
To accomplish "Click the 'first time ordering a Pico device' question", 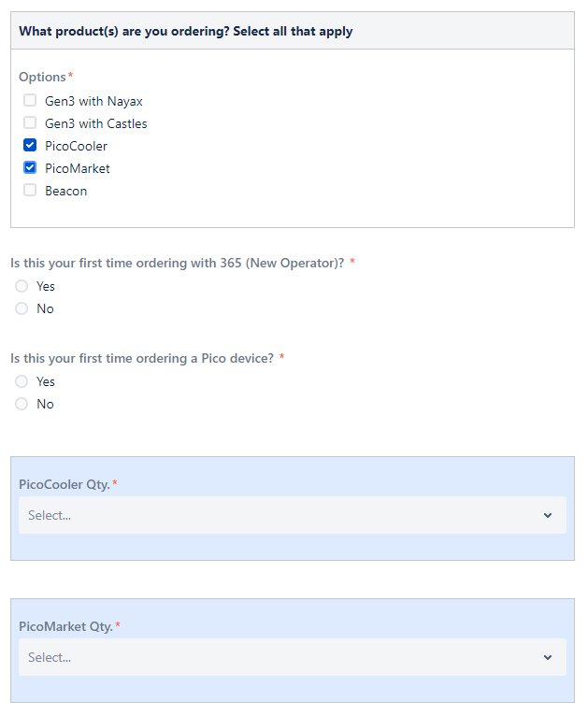I will coord(142,358).
